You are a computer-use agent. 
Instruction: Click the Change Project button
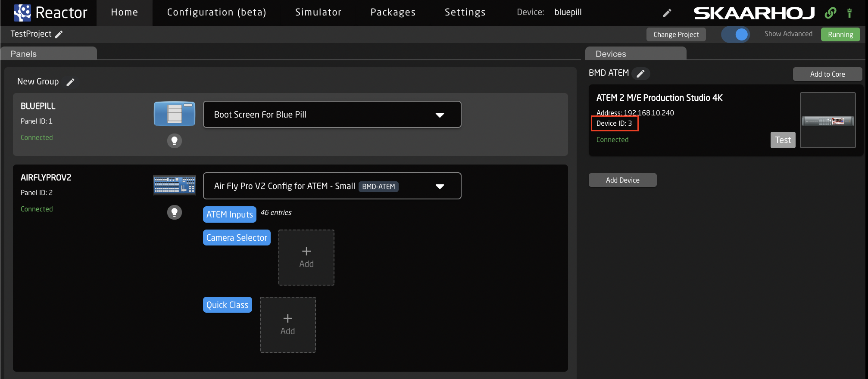pos(676,34)
